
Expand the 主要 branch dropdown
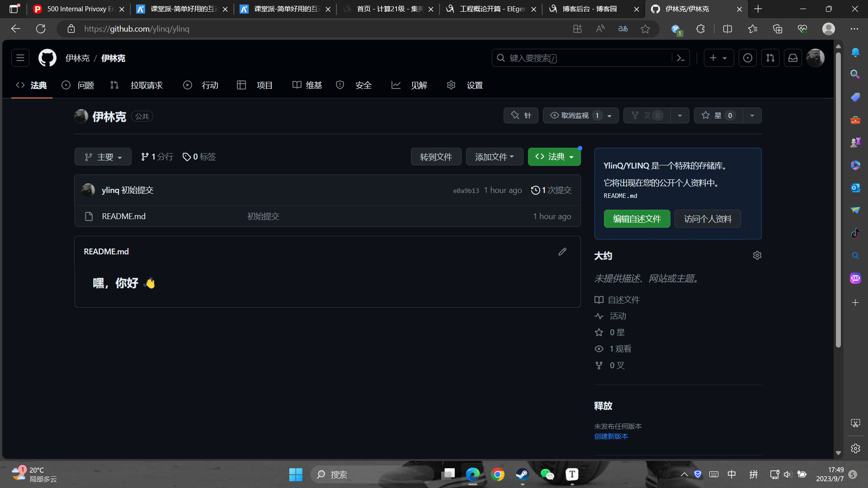coord(103,157)
